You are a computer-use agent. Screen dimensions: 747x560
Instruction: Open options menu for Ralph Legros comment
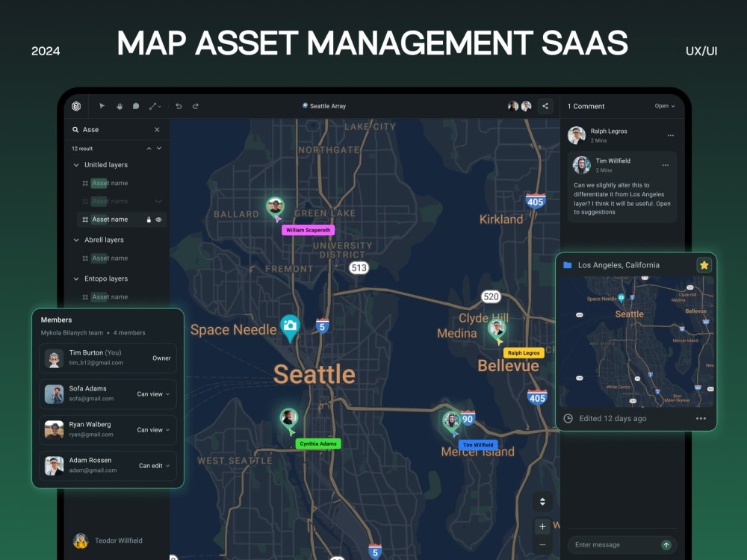[x=670, y=135]
